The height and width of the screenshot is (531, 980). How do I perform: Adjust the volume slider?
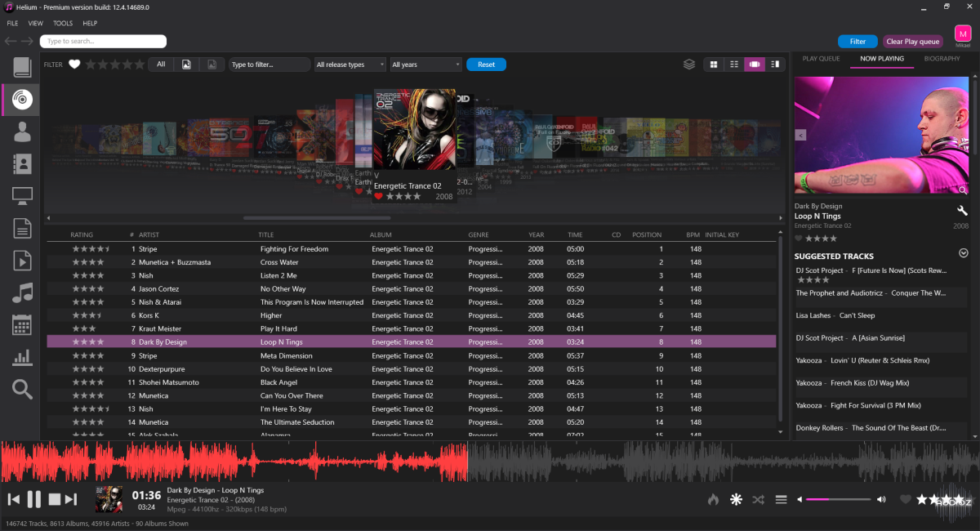pyautogui.click(x=838, y=499)
